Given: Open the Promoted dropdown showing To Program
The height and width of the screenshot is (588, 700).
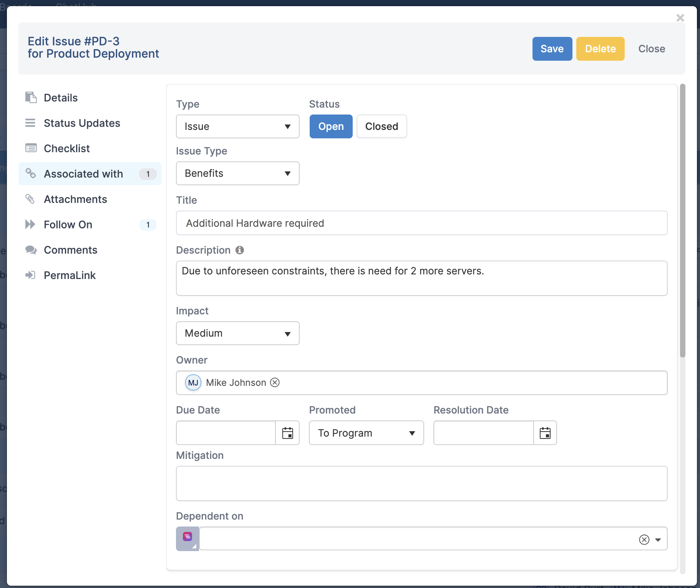Looking at the screenshot, I should [367, 433].
